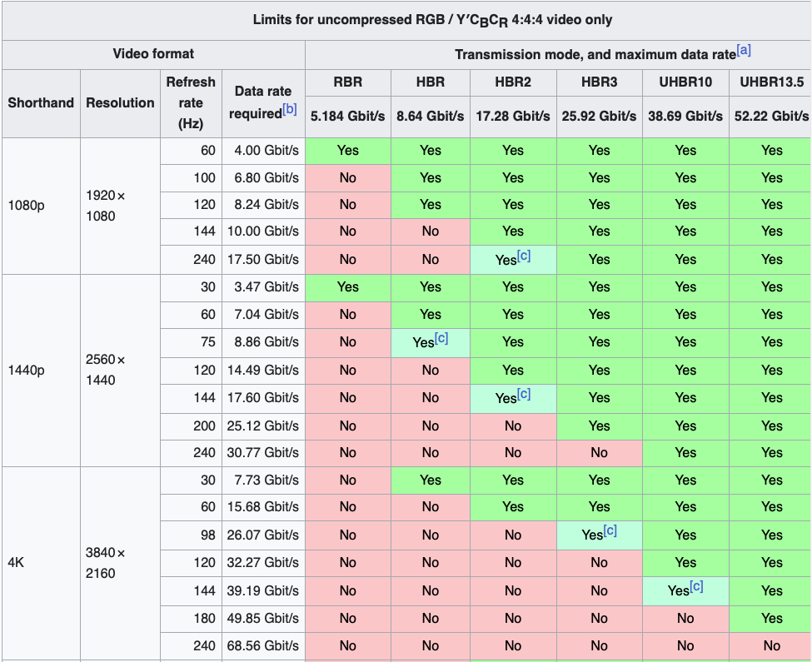Select the 2560×1440 resolution cell
This screenshot has width=812, height=662.
(x=120, y=371)
